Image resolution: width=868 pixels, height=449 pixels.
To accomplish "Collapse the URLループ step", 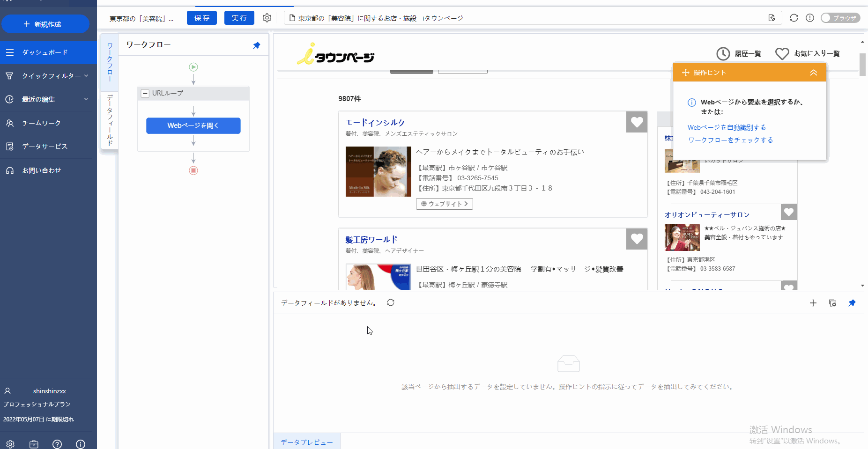I will [x=145, y=93].
